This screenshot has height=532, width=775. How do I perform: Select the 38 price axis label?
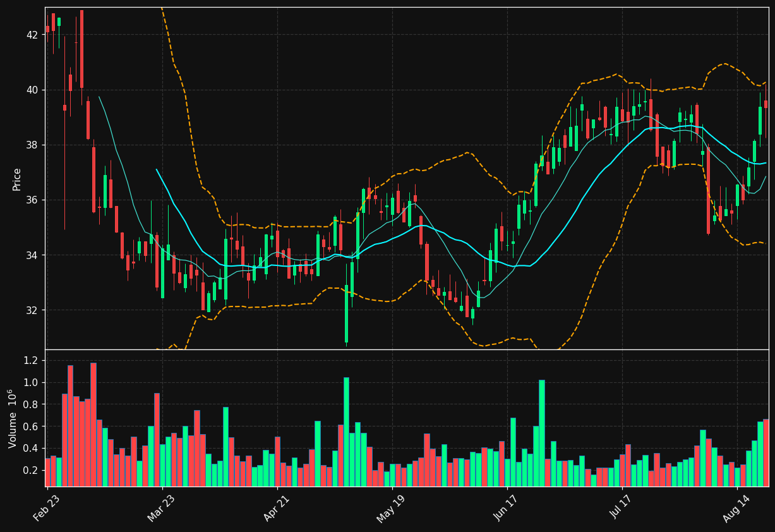tap(32, 145)
